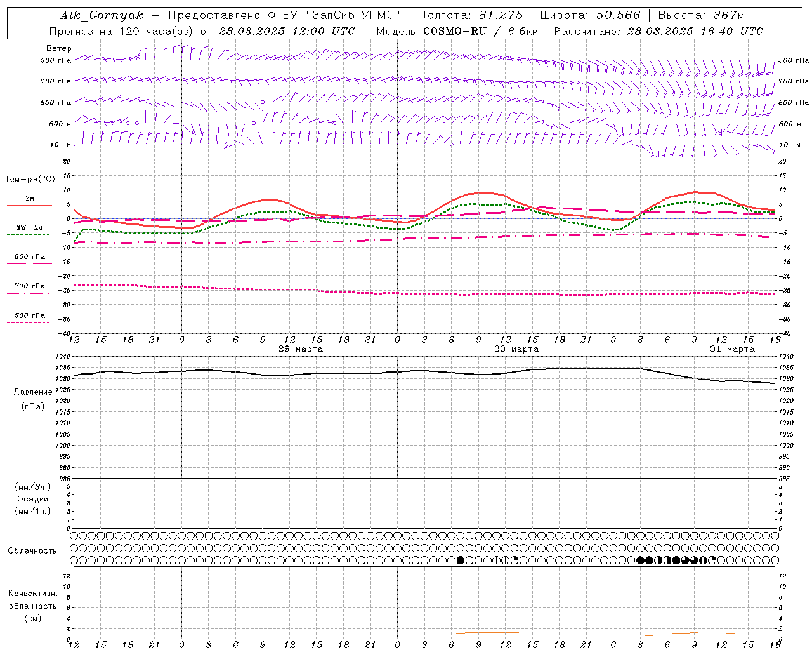Select the left 700 гПа wind level label
Screen dimensions: 812x650
click(x=56, y=81)
